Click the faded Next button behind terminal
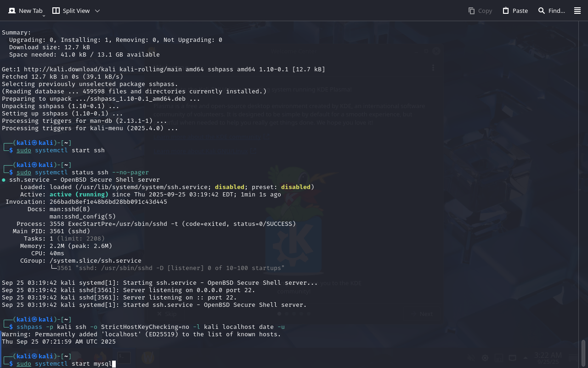588x368 pixels. (x=422, y=314)
